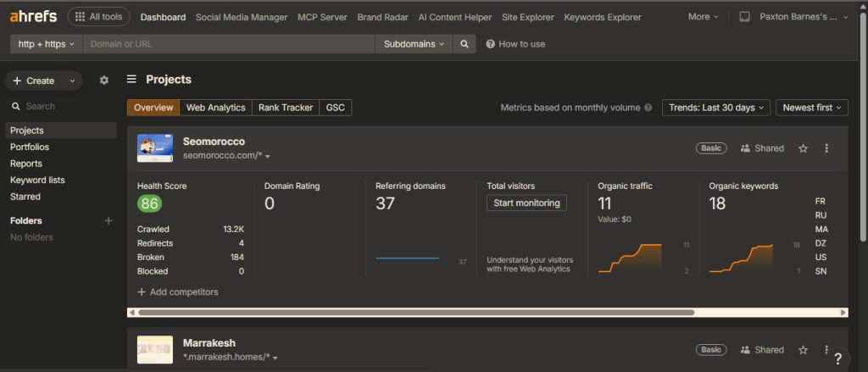
Task: Open Reports in the sidebar
Action: (x=26, y=164)
